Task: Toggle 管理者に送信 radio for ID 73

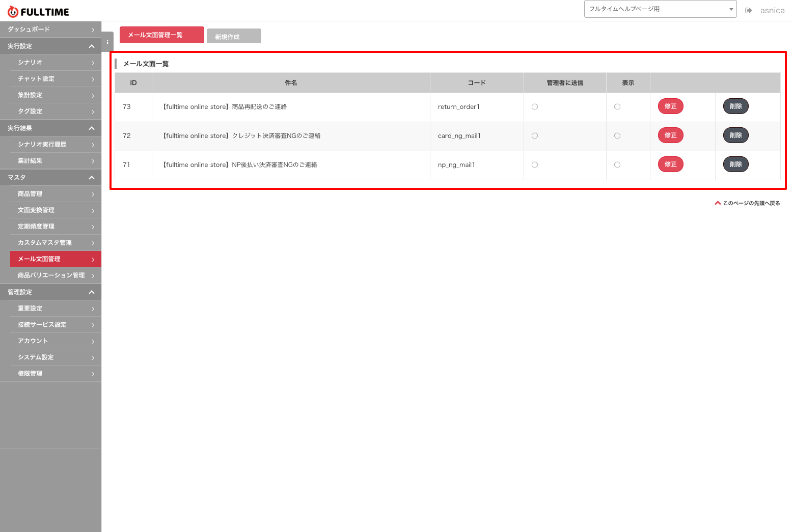Action: pos(535,107)
